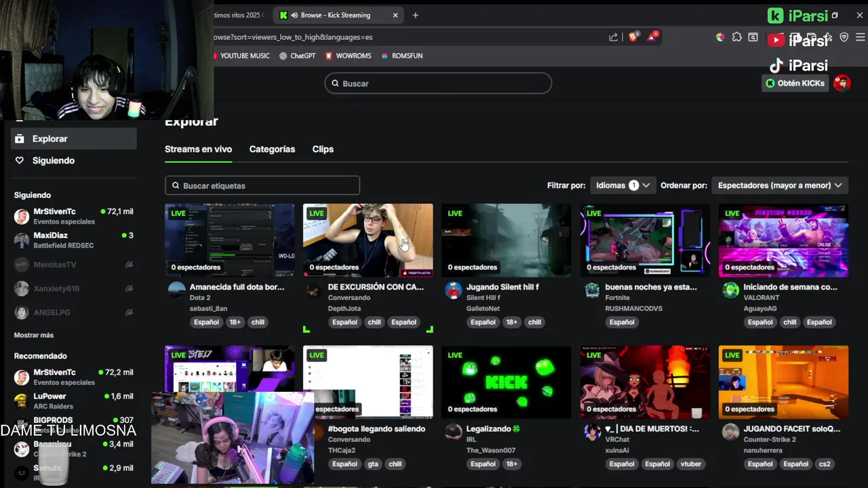Open AguayoAG channel avatar

(x=730, y=290)
